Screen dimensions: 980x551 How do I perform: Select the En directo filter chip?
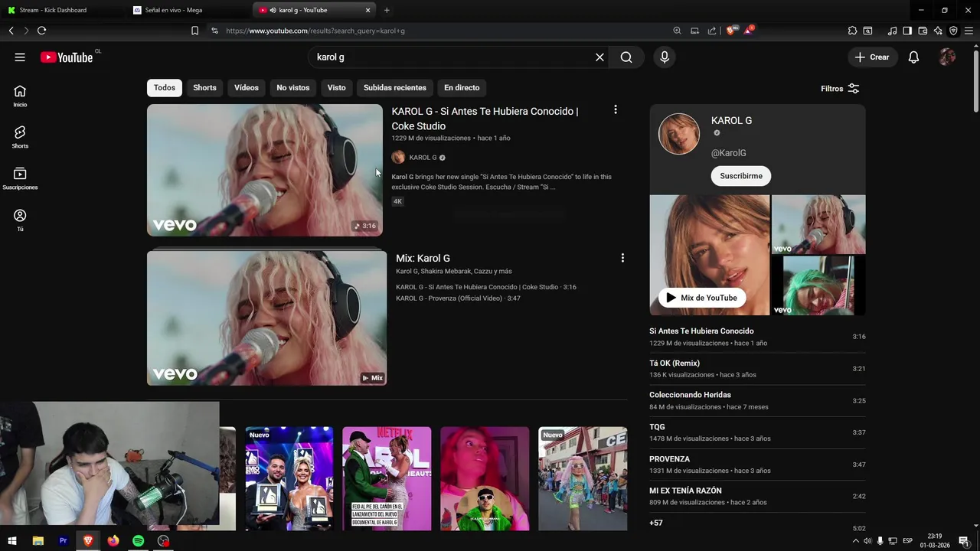[462, 88]
